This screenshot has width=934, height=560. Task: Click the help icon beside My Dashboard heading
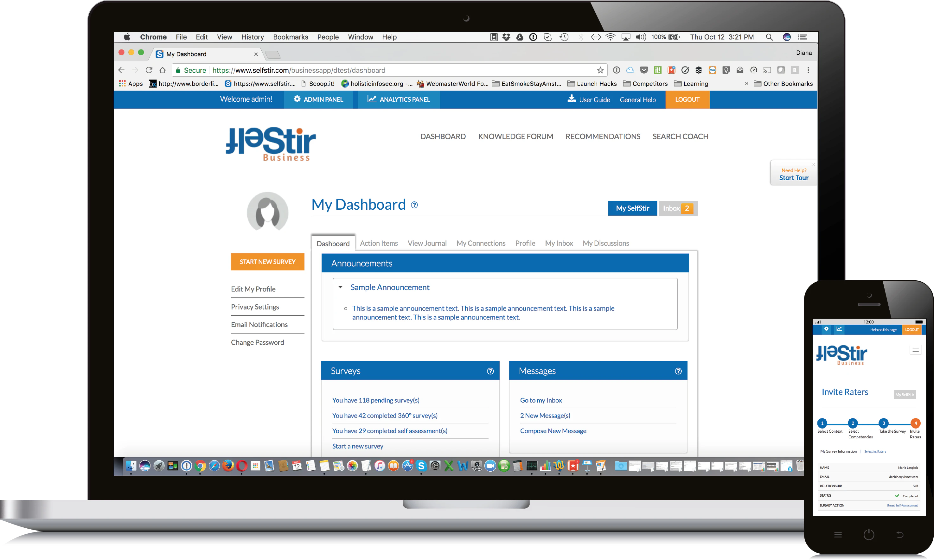point(414,205)
